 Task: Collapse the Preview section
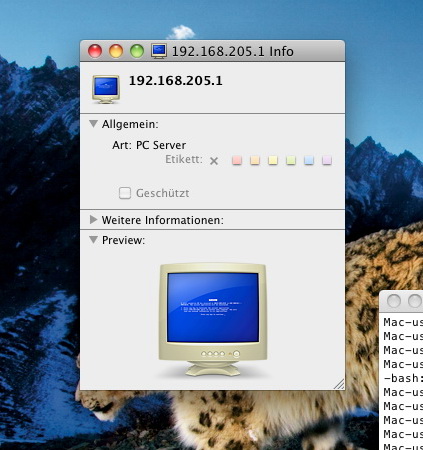click(x=94, y=240)
